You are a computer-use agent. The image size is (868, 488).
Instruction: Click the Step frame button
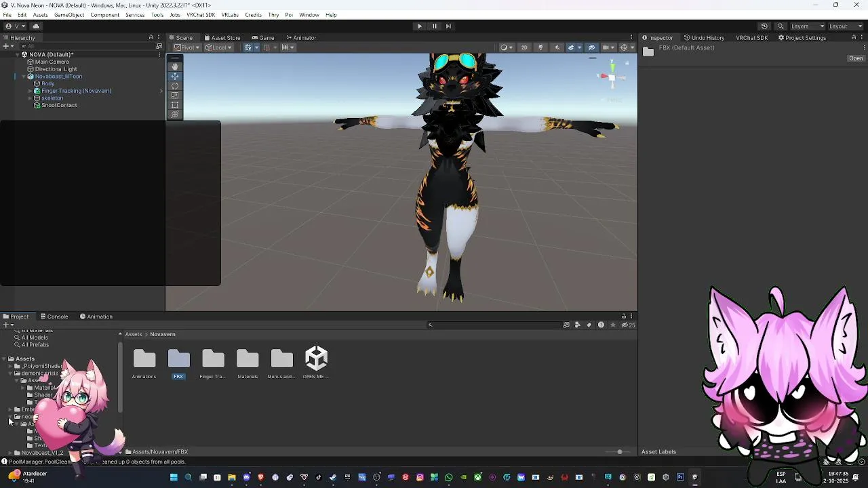tap(448, 26)
